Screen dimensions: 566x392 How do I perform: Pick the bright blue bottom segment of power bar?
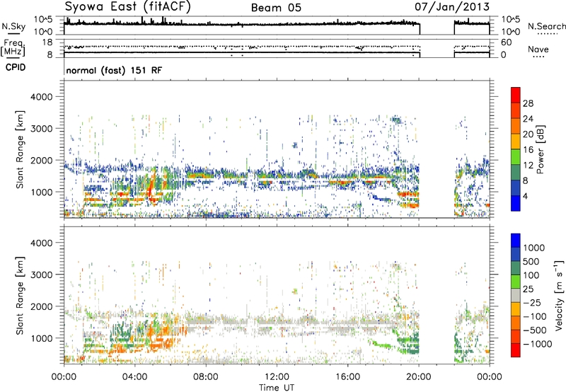coord(516,204)
